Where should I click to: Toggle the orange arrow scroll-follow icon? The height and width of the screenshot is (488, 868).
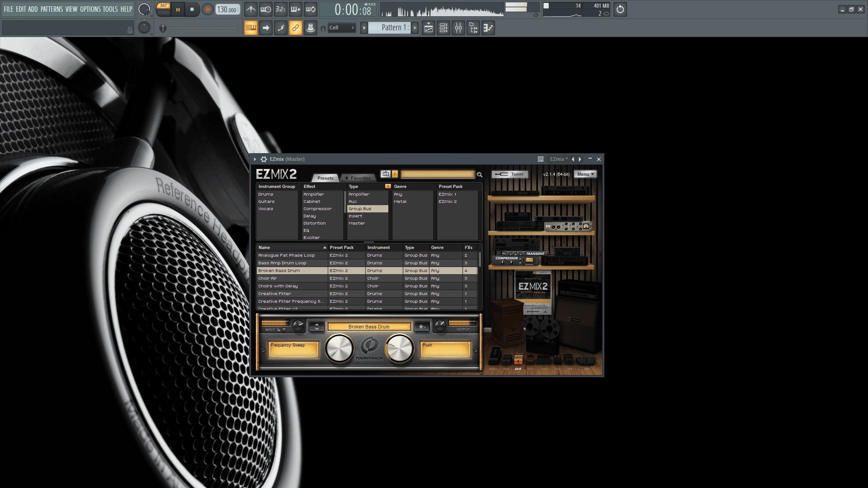266,28
